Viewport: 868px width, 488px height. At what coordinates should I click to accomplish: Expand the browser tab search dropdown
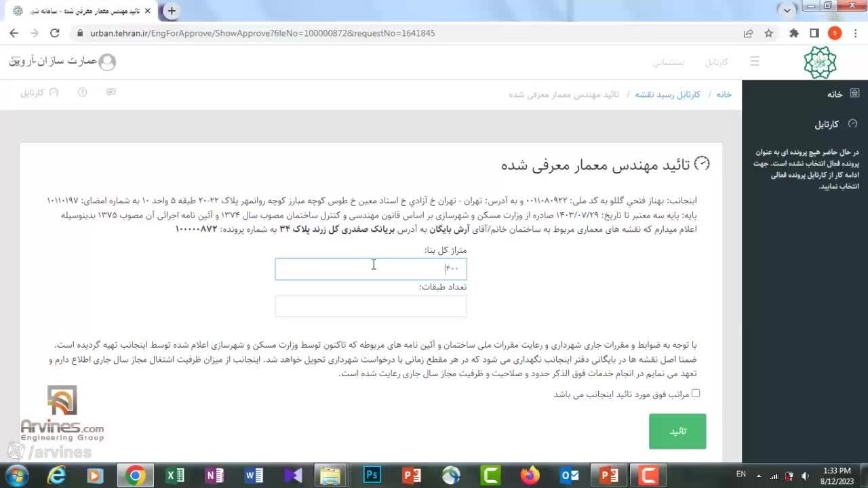click(787, 10)
